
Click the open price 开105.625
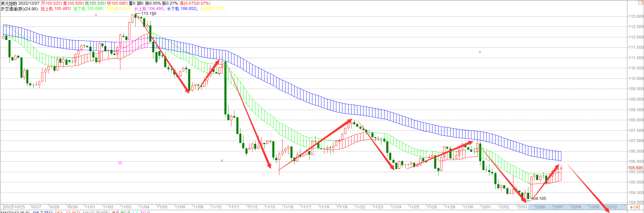pyautogui.click(x=52, y=3)
